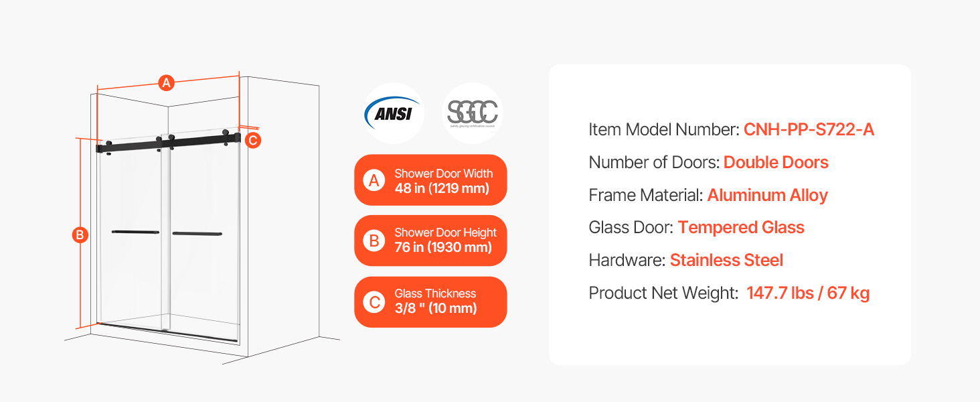This screenshot has width=980, height=402.
Task: Click the B marker beside the door diagram
Action: point(80,235)
